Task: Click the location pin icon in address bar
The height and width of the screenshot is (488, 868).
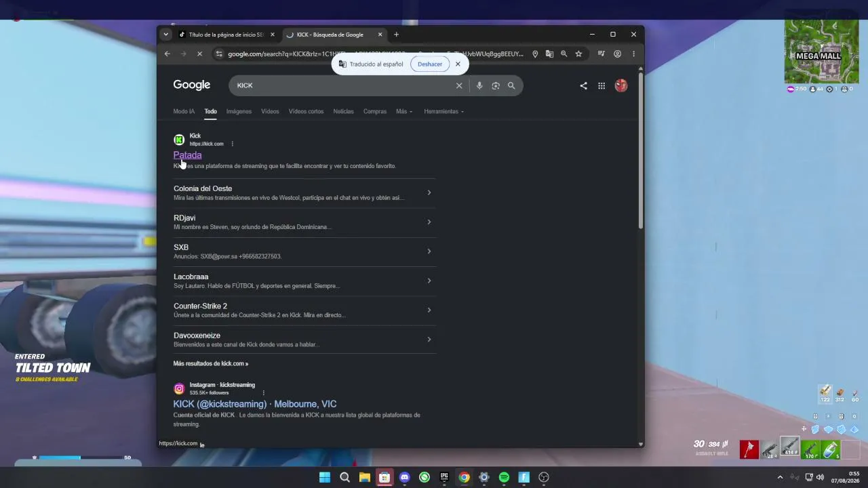Action: 535,54
